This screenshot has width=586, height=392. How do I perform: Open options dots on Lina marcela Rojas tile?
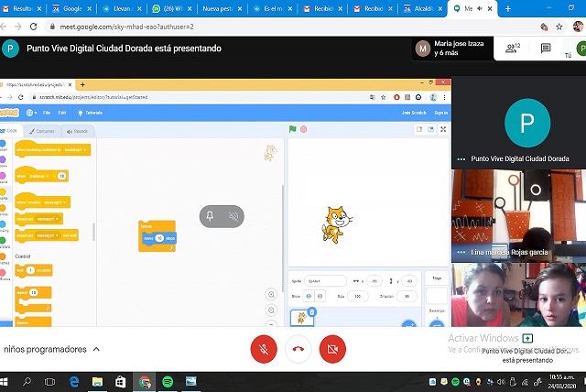tap(461, 252)
